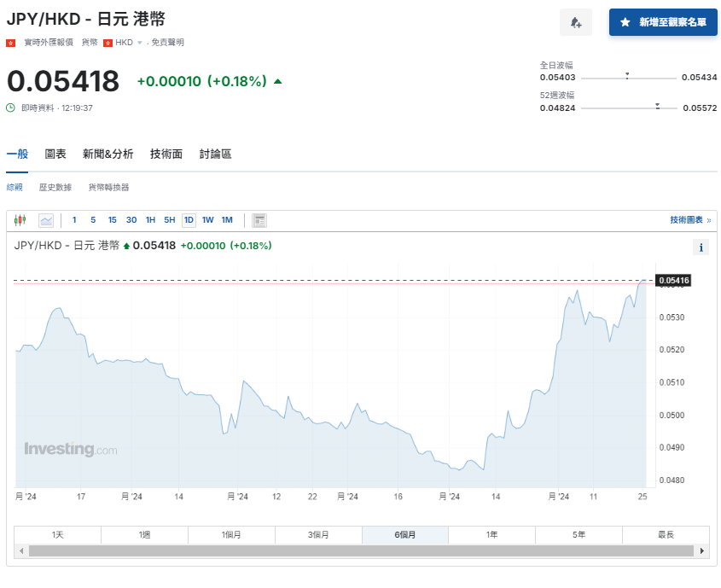
Task: Select the 1W chart interval
Action: (207, 220)
